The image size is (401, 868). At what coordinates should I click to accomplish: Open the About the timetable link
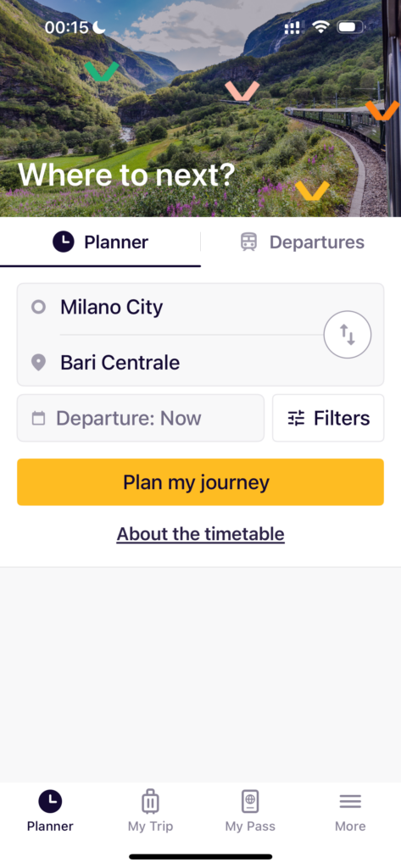(x=200, y=534)
